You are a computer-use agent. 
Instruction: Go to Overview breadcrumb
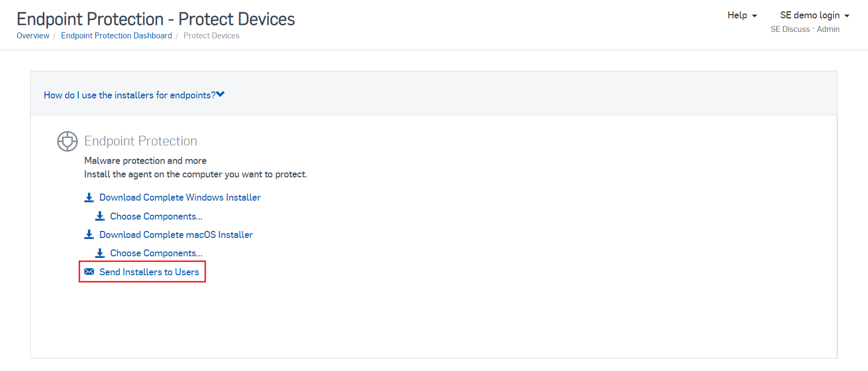[33, 36]
